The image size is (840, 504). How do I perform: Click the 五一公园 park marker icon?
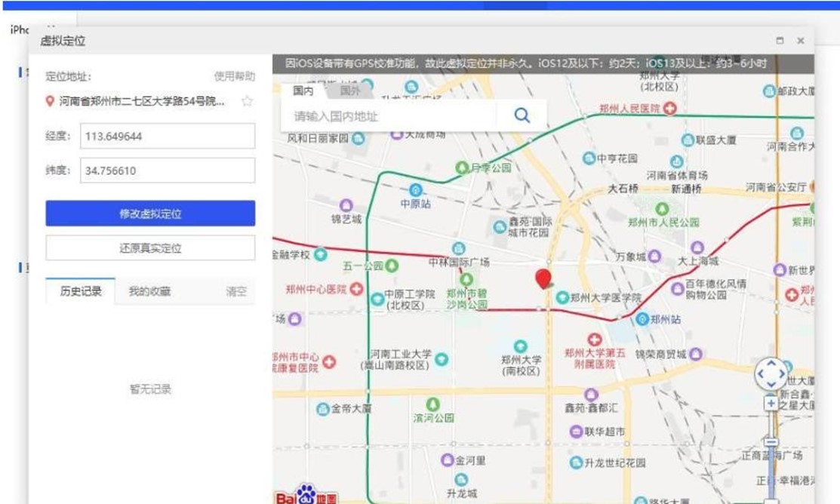(x=392, y=265)
